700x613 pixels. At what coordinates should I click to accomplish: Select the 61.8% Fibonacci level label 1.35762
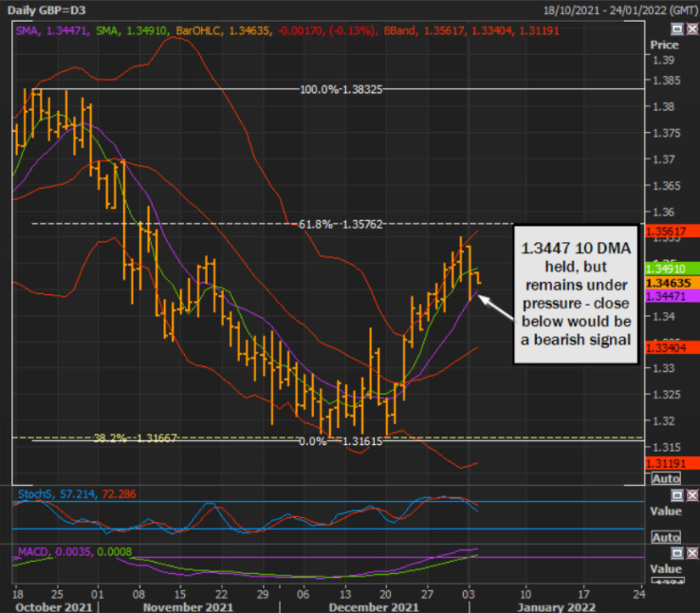coord(341,224)
